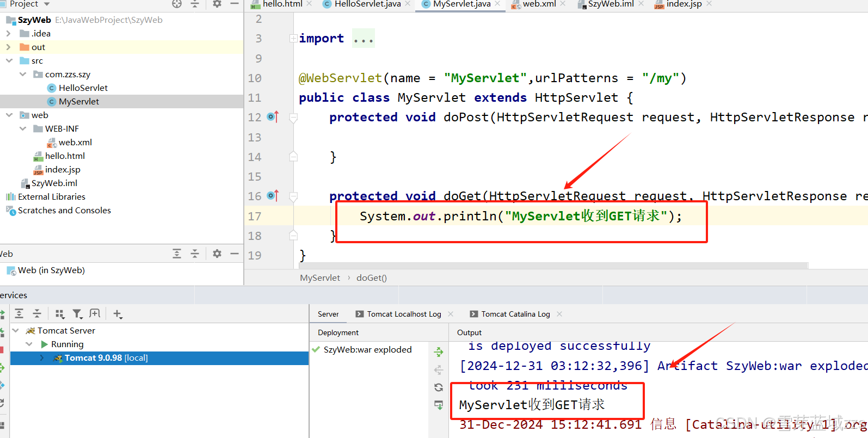Open the Filter icon in Services toolbar
This screenshot has width=868, height=438.
pyautogui.click(x=77, y=314)
